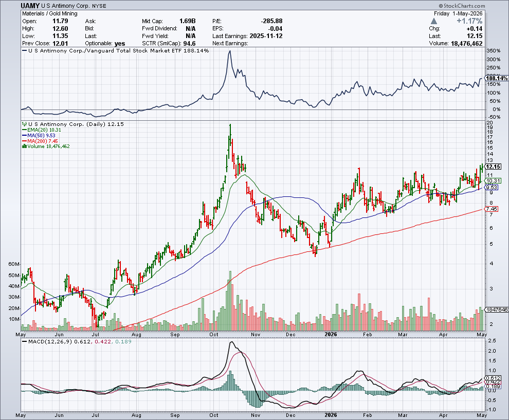Click the 0.422 MACD signal axis label
Screen dimensions: 509x420
(493, 382)
